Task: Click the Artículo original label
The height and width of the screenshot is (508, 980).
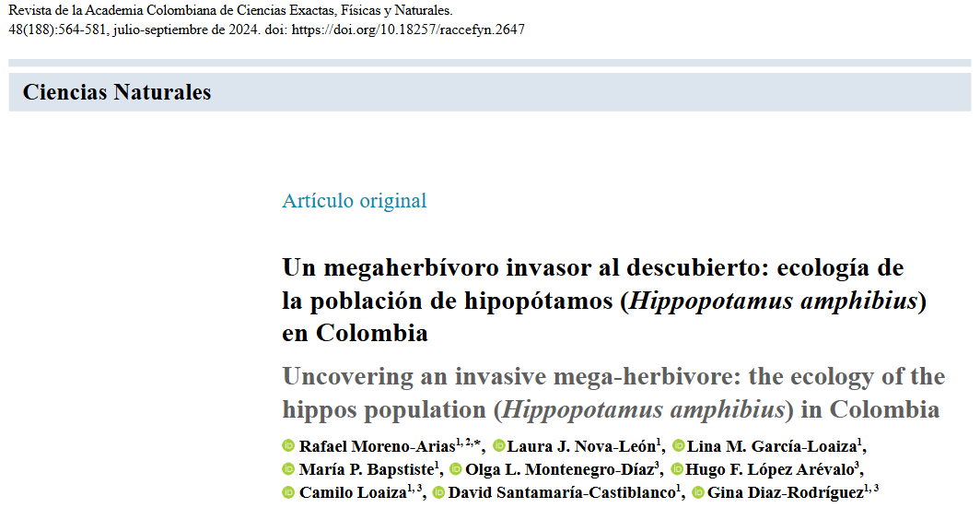Action: [355, 201]
